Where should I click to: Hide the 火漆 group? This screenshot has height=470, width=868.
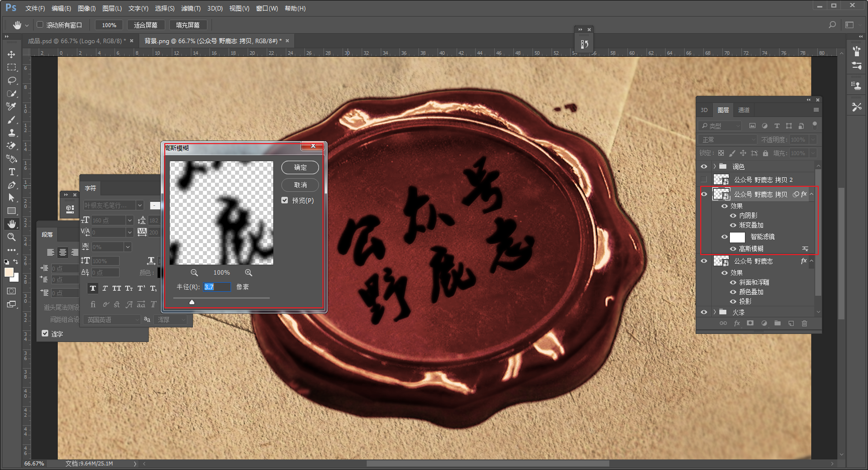(x=704, y=312)
